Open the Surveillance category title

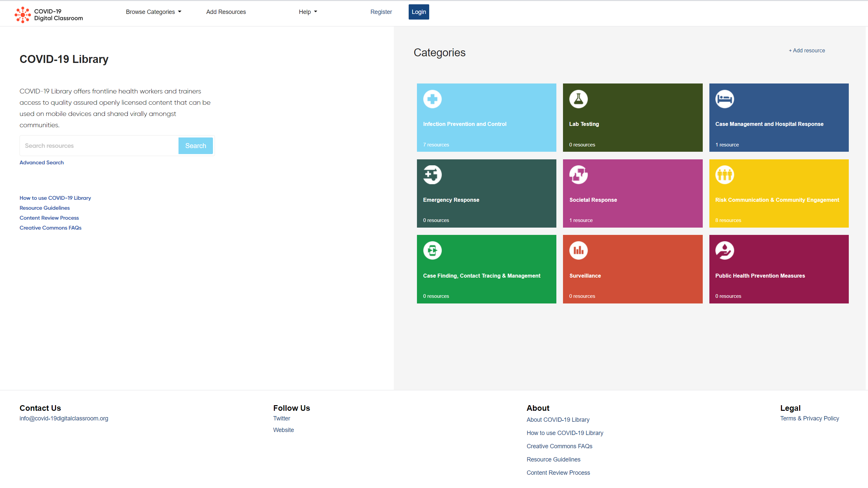click(585, 276)
